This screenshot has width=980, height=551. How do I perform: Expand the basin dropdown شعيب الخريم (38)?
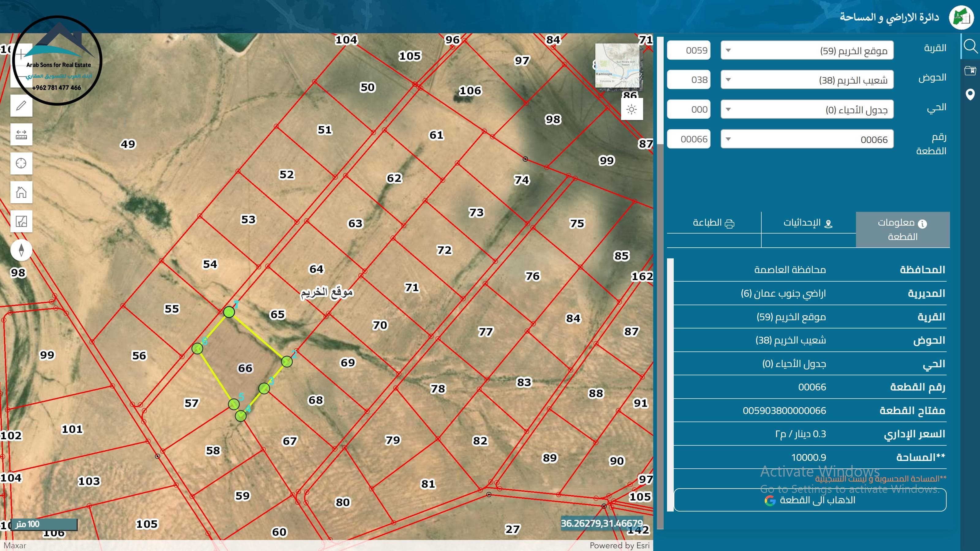tap(807, 80)
